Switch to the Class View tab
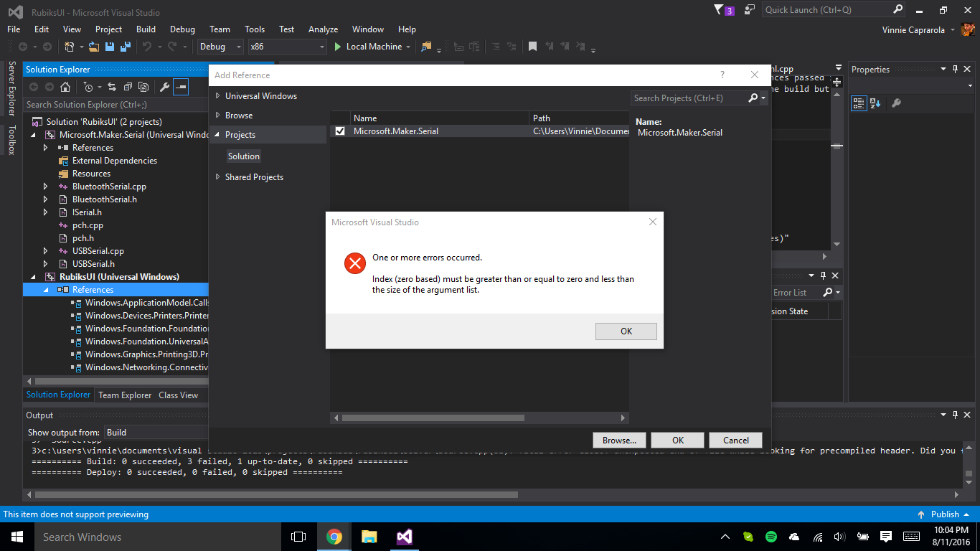 [x=178, y=395]
